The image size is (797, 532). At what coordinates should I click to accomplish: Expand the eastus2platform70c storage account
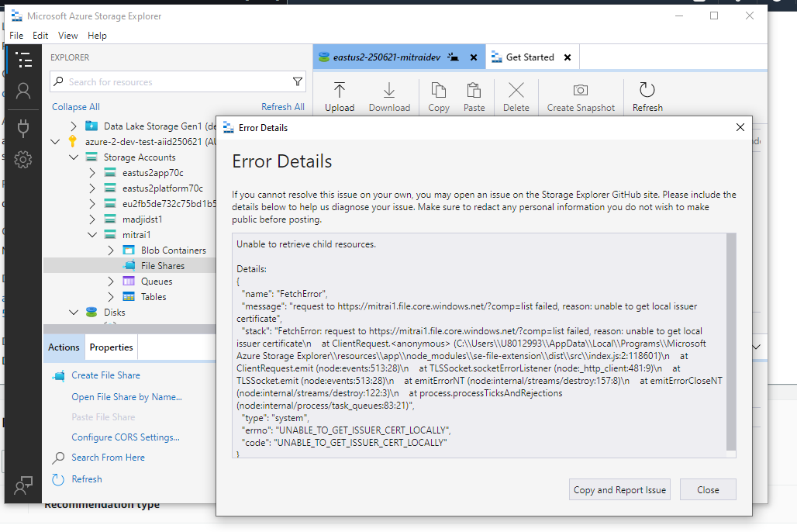92,188
